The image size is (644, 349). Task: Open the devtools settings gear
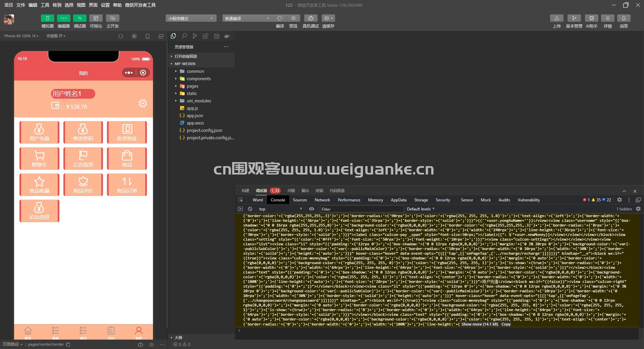[x=620, y=200]
